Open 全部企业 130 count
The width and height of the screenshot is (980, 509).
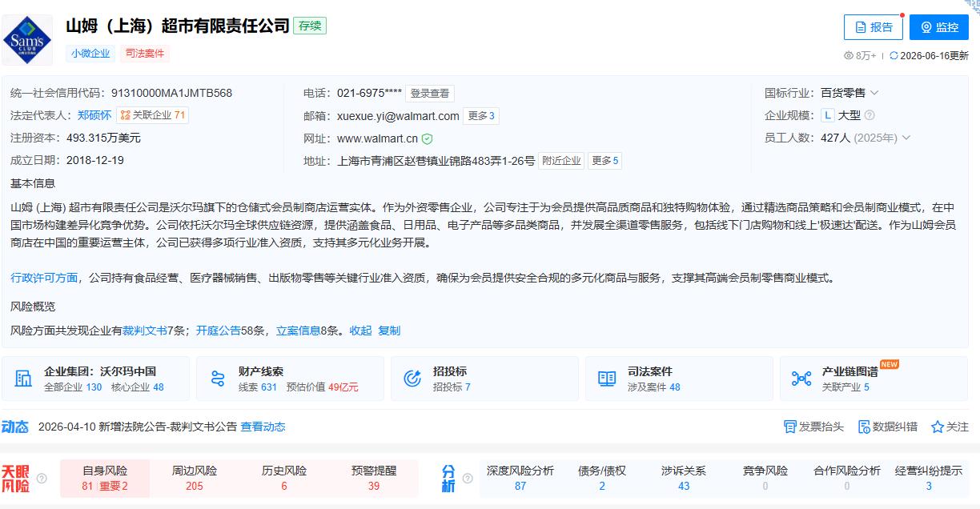[73, 387]
